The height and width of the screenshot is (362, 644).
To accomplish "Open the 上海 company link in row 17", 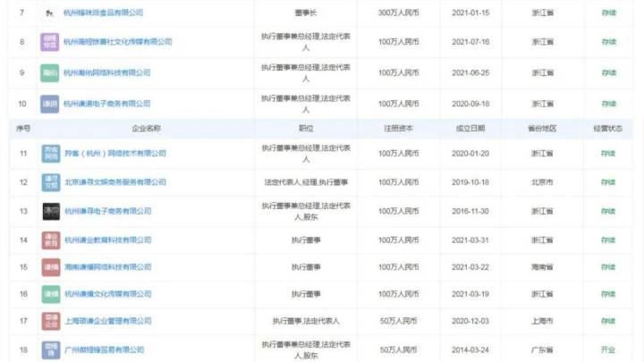I will 108,321.
